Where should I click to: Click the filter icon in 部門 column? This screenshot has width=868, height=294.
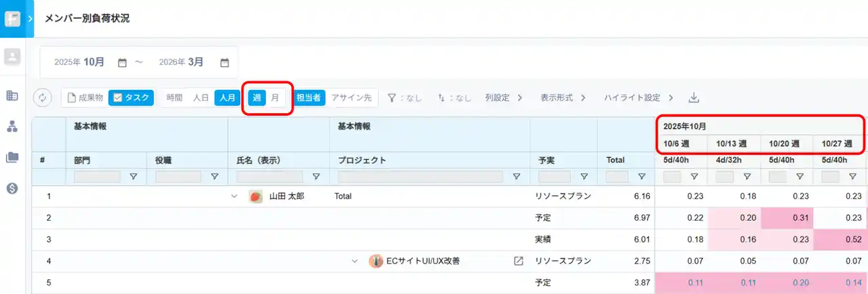[133, 177]
